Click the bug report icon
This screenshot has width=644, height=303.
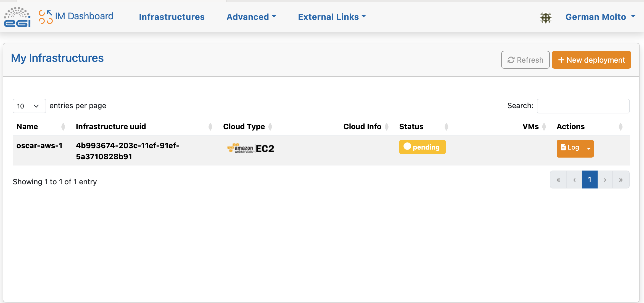pyautogui.click(x=545, y=18)
